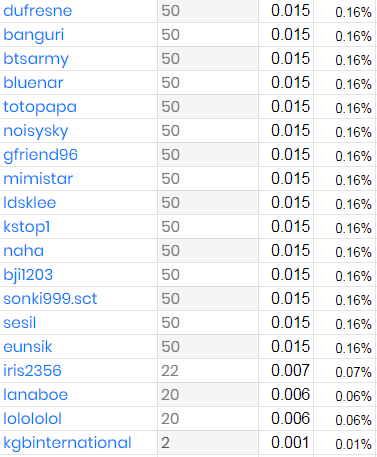Screen dimensions: 377x457
Task: Select the cell showing 22 for iris2356
Action: [208, 371]
